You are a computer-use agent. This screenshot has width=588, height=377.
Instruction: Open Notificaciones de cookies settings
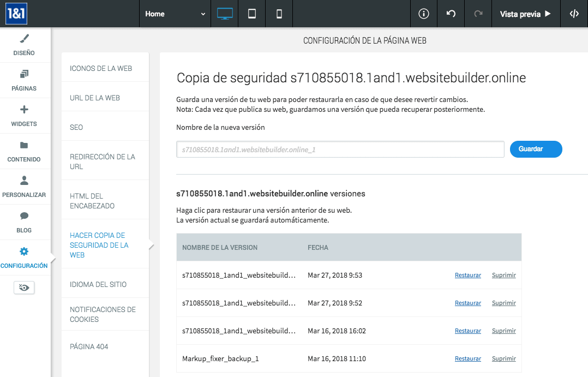click(105, 314)
